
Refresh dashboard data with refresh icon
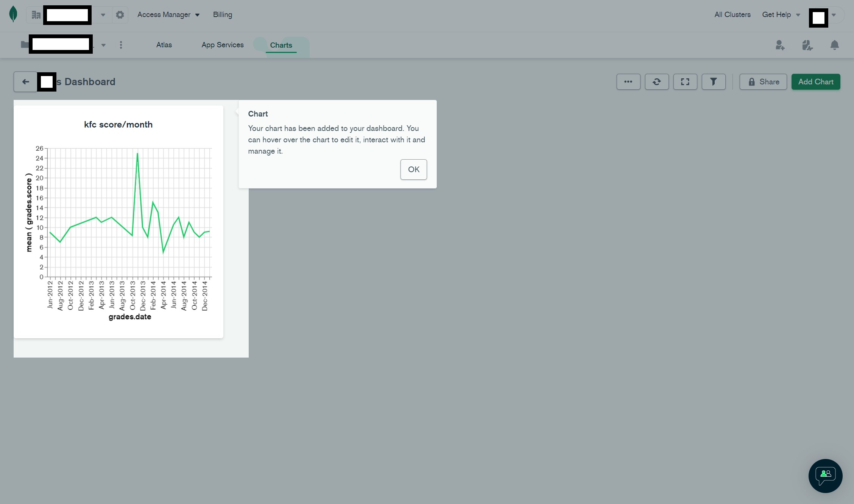click(656, 82)
